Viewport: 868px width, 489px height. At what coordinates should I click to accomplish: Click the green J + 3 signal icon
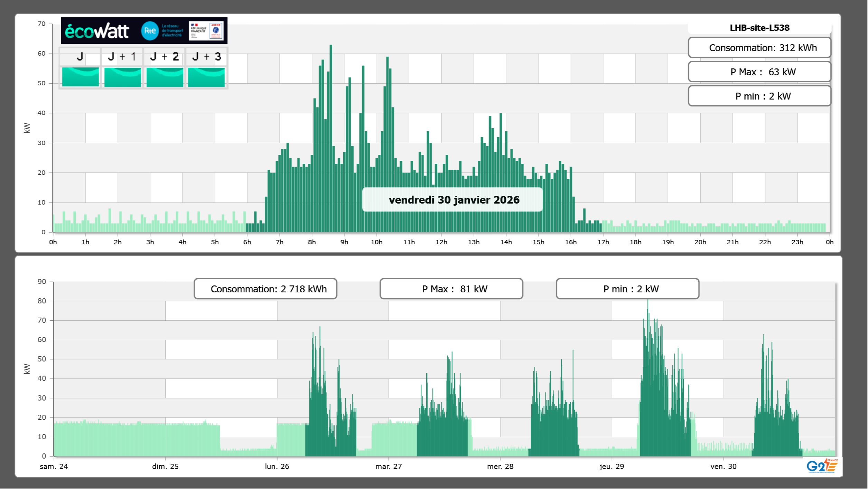click(x=206, y=77)
